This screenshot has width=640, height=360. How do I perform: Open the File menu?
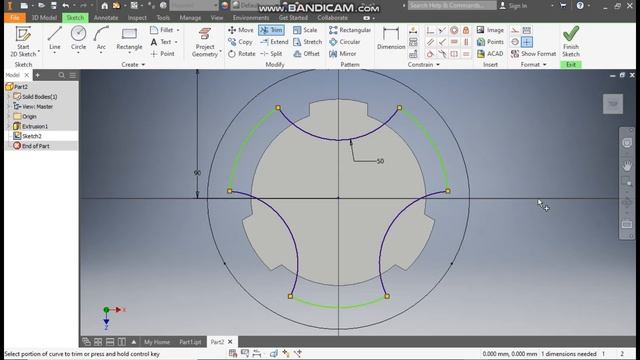[15, 18]
